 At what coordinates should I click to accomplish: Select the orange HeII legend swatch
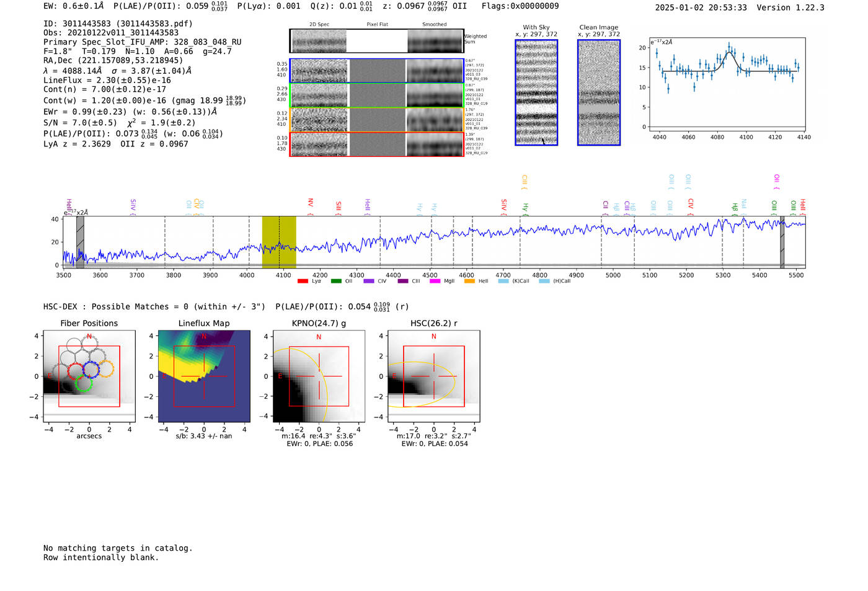(x=469, y=282)
